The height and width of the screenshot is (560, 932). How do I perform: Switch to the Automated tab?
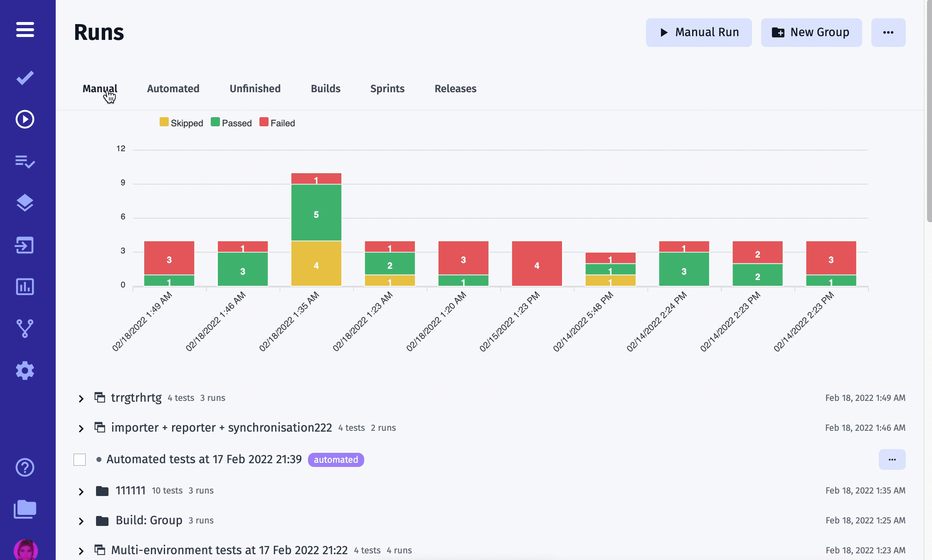(173, 88)
